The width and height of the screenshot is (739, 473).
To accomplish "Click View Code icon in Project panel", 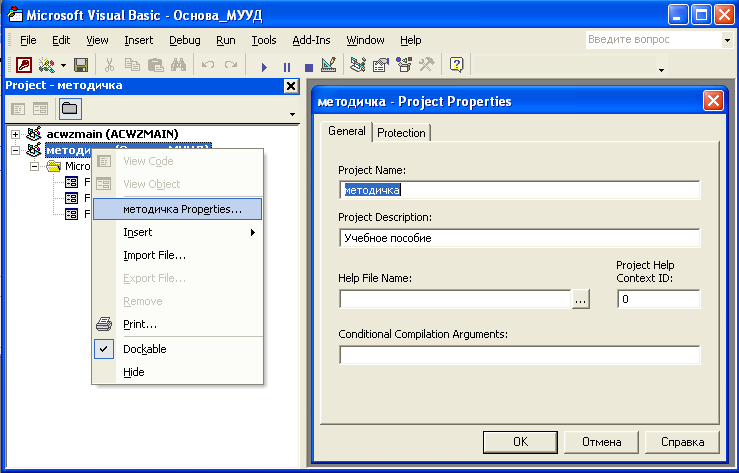I will tap(18, 109).
